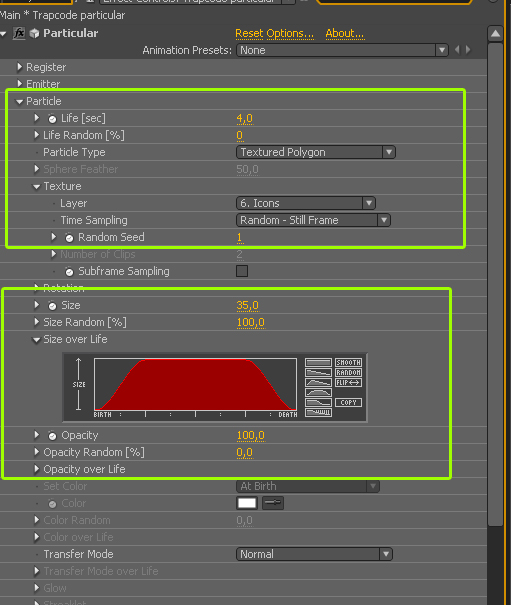This screenshot has width=511, height=605.
Task: Click the scrollbar up arrow
Action: point(496,34)
